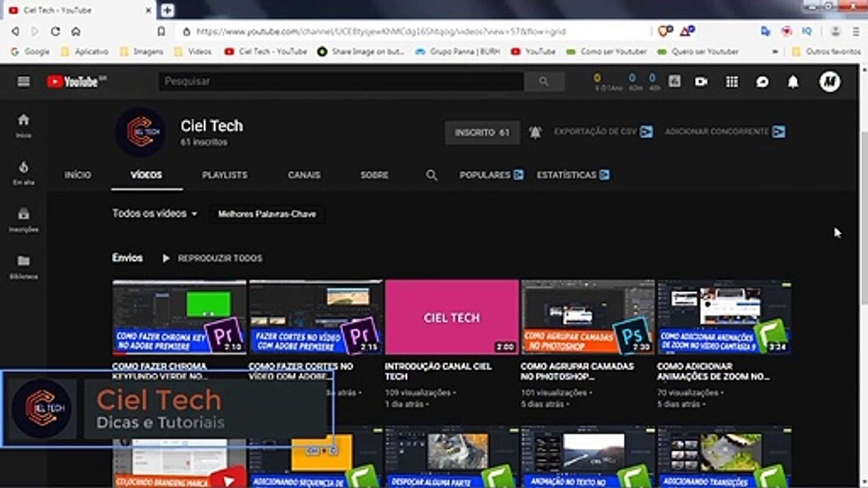Expand the Todos os vídeos dropdown
This screenshot has width=868, height=488.
click(155, 213)
